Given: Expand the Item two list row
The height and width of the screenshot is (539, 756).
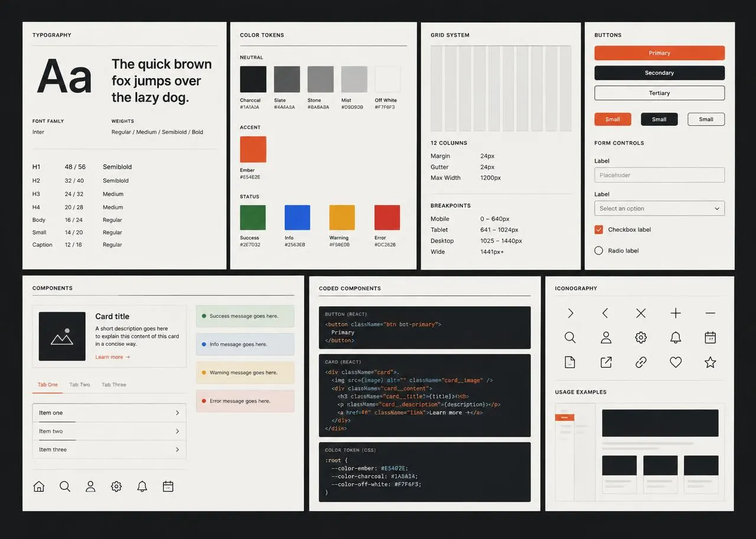Looking at the screenshot, I should 109,431.
